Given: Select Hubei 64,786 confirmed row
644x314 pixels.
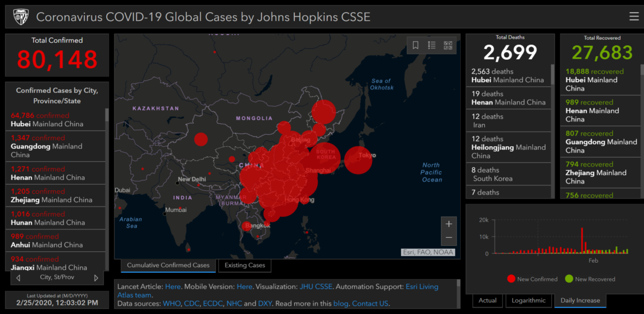Looking at the screenshot, I should point(55,120).
